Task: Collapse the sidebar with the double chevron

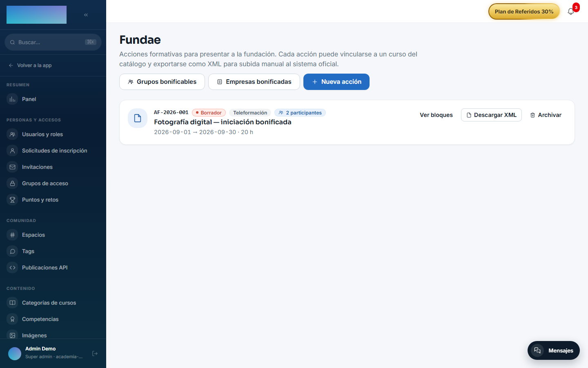Action: point(86,15)
